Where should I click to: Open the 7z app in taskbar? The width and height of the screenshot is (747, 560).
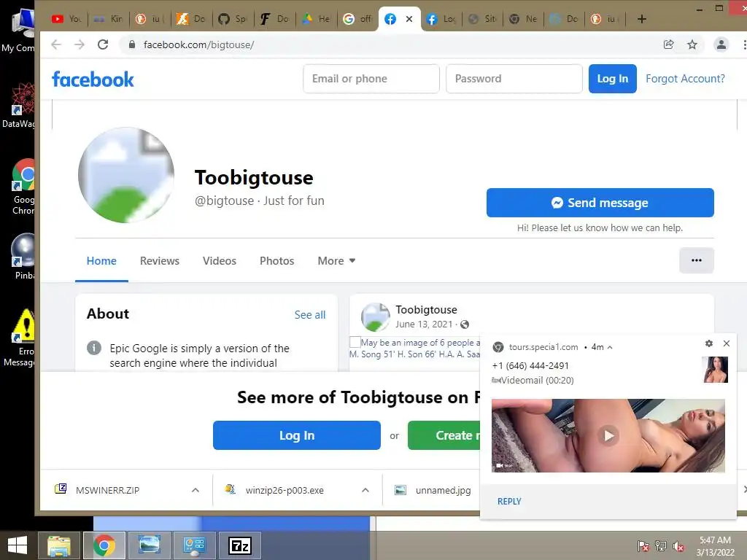(239, 545)
